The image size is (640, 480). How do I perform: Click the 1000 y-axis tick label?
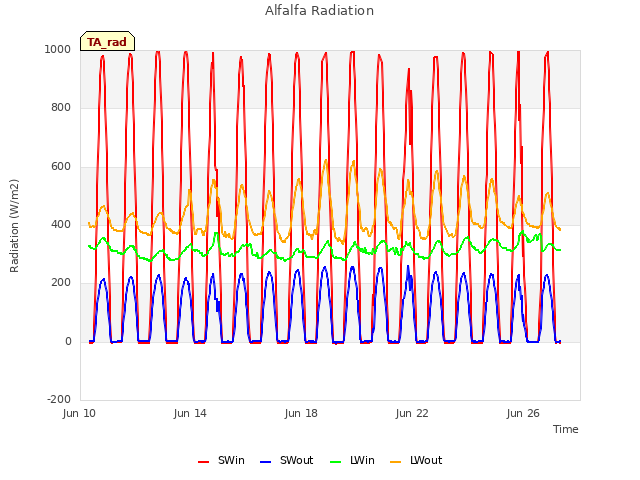tap(58, 49)
